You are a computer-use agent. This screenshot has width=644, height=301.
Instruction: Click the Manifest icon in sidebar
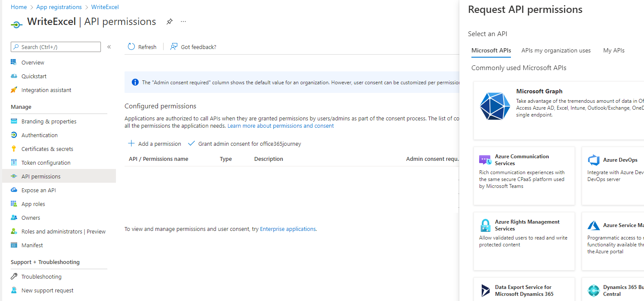(x=14, y=245)
